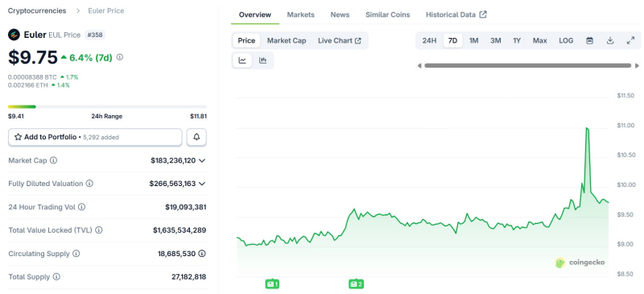Toggle LOG scale on chart
Image resolution: width=644 pixels, height=294 pixels.
click(566, 41)
